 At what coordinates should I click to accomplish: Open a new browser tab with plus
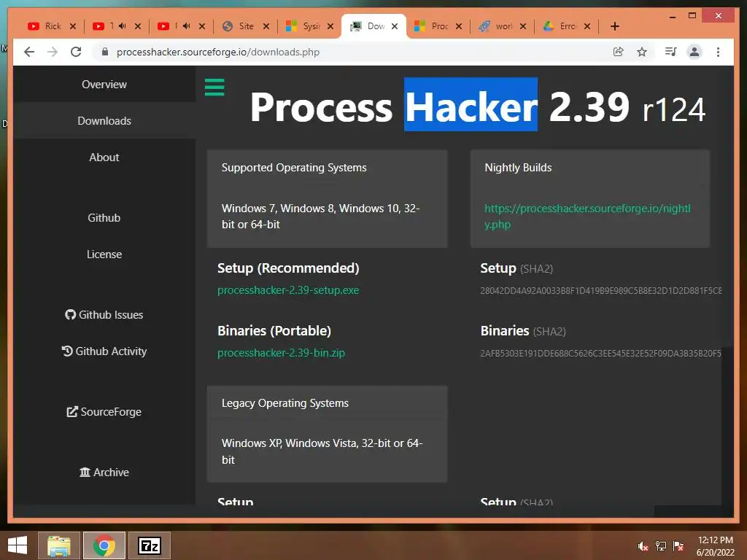point(614,26)
